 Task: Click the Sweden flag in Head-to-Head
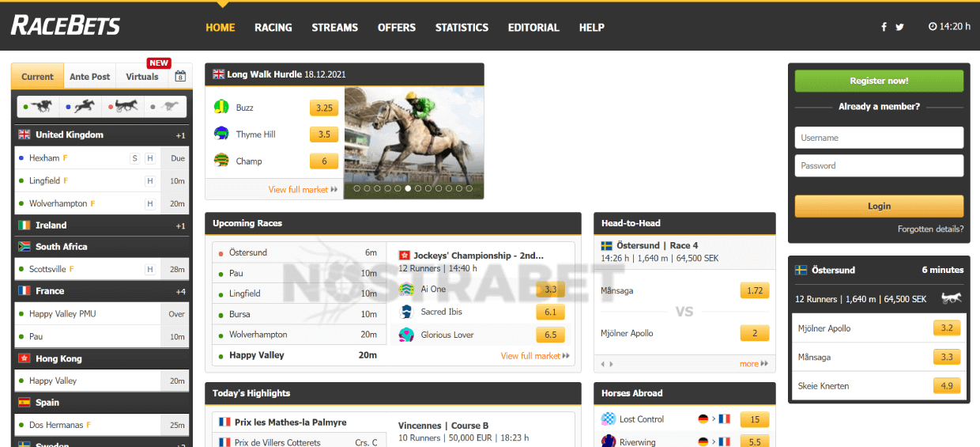[607, 246]
